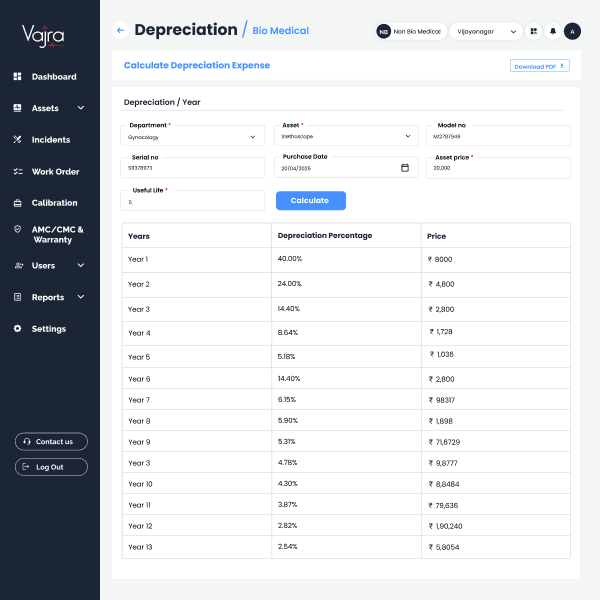Open the Department dropdown
600x600 pixels.
coord(193,137)
